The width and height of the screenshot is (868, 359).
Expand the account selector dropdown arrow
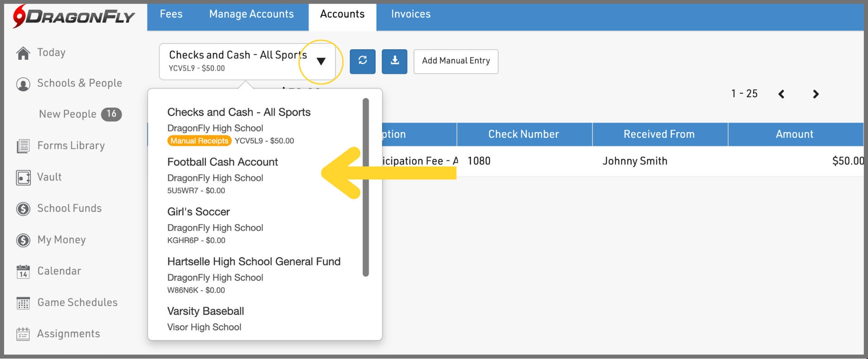321,61
